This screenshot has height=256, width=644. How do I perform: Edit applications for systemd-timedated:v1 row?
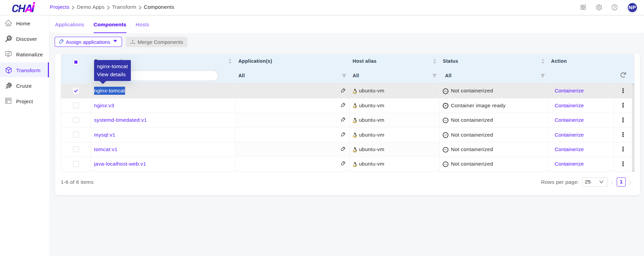point(343,120)
